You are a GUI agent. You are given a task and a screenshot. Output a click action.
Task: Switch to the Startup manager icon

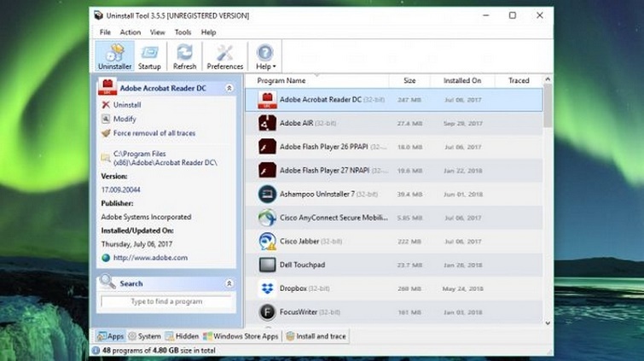[149, 57]
